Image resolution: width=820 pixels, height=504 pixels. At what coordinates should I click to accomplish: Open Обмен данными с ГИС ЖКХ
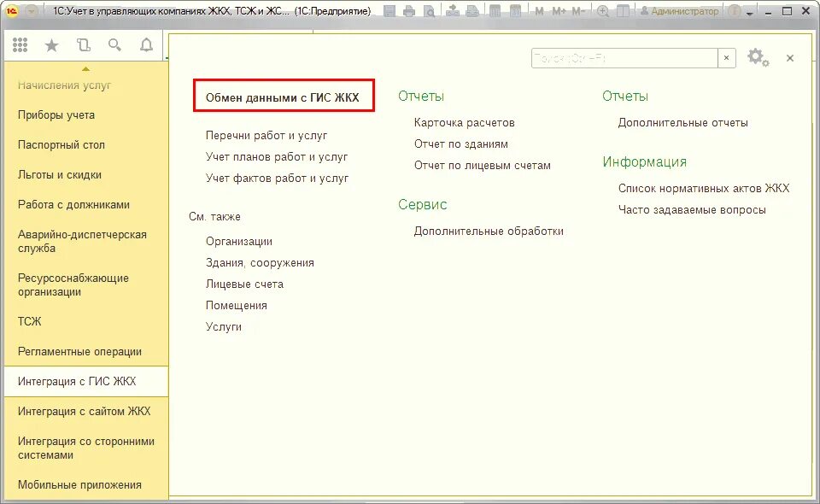[283, 97]
